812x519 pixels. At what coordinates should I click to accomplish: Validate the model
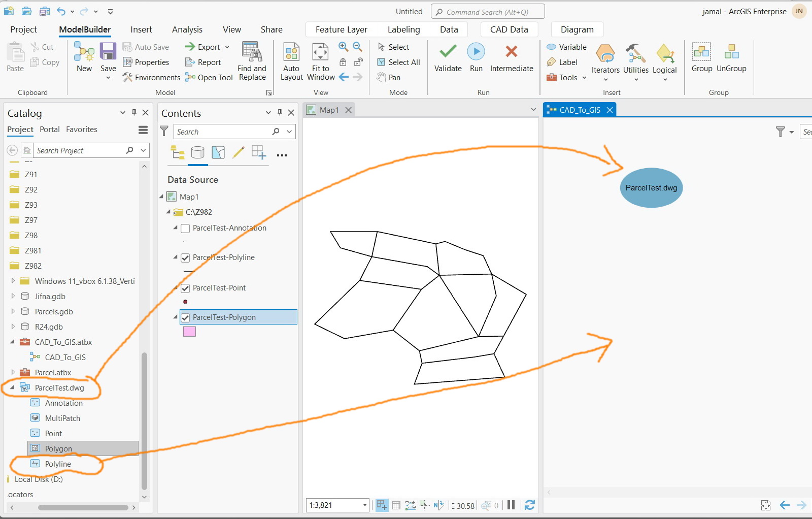tap(447, 57)
